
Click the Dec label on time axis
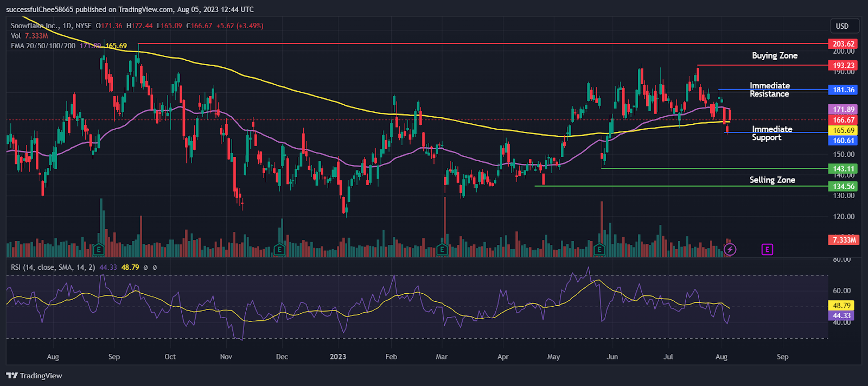(282, 357)
